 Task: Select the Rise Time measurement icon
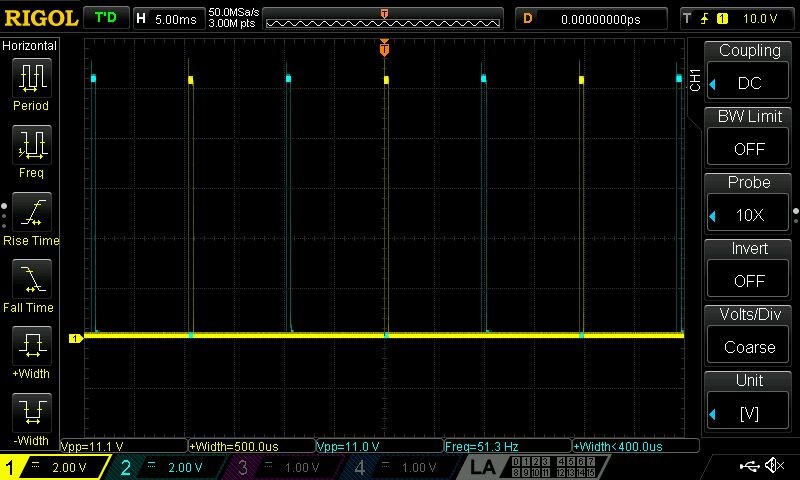[32, 212]
